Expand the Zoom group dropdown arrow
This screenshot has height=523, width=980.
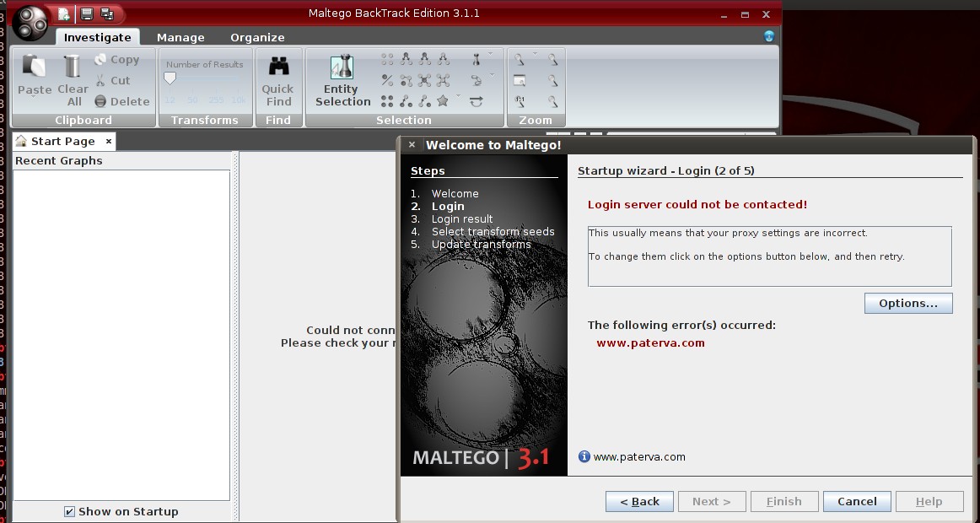(535, 54)
